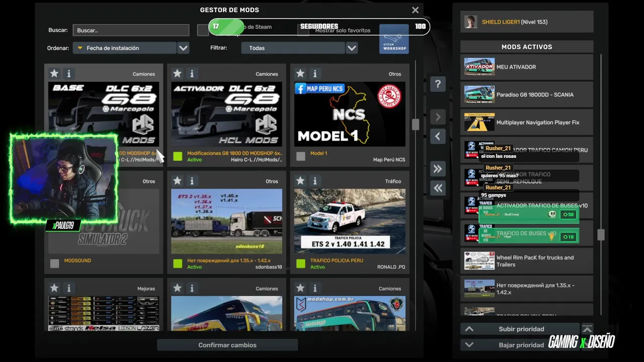Click the mod list scrollbar handle
Viewport: 644px width, 362px height.
click(416, 124)
